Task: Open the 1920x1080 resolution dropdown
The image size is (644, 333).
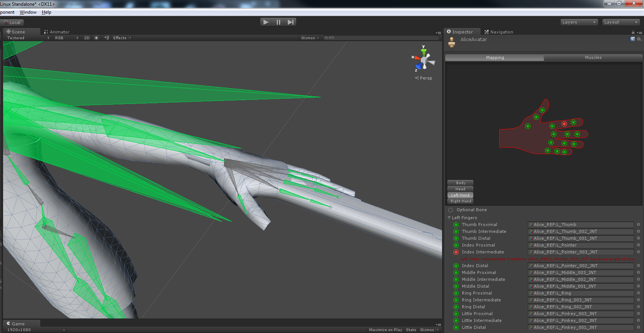Action: (x=35, y=330)
